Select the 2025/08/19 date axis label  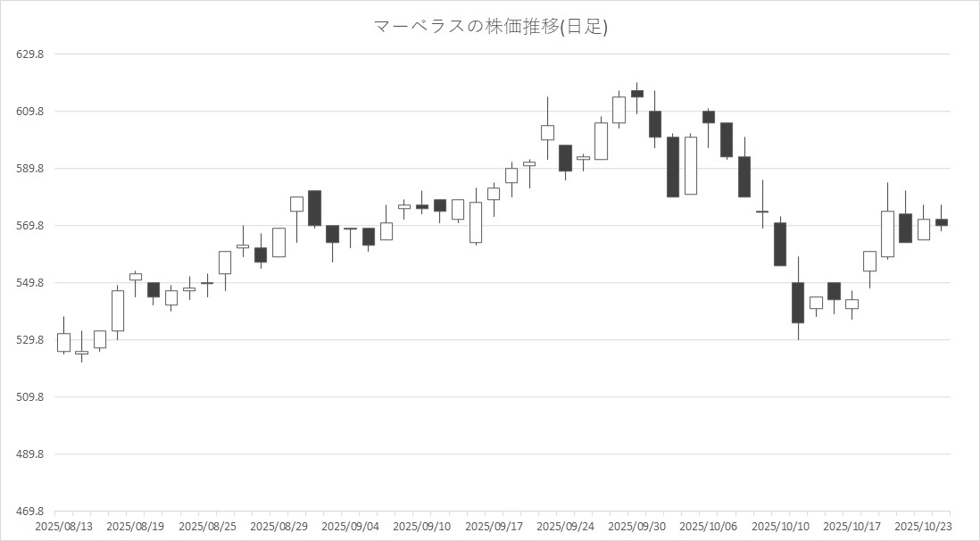coord(135,527)
